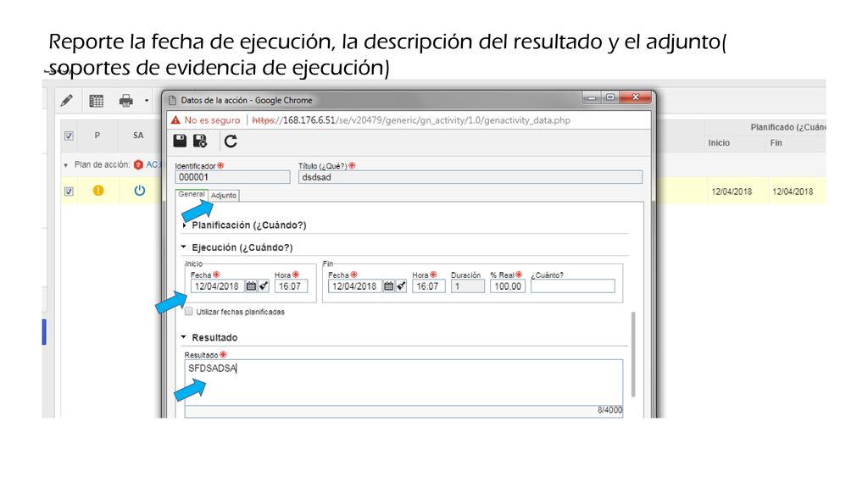Screen dimensions: 868x488
Task: Close the Datos de la acción window
Action: [636, 97]
